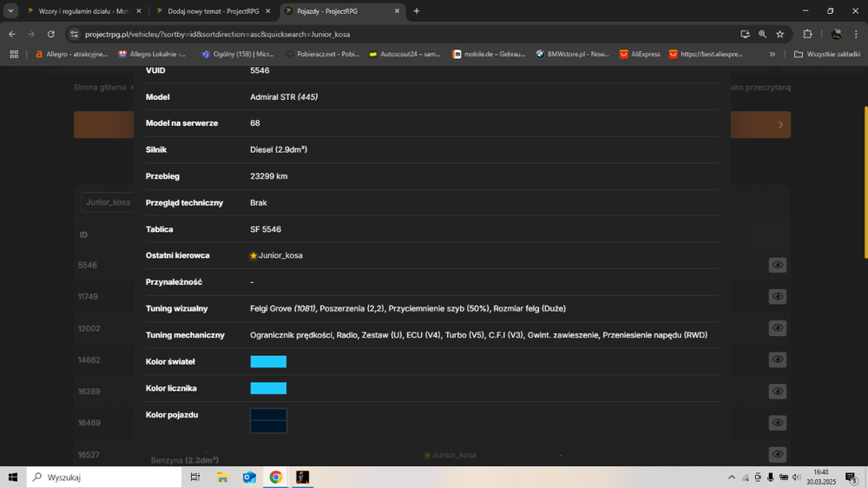Open the AliExpress bookmark
Screen dimensions: 868x488
point(640,55)
